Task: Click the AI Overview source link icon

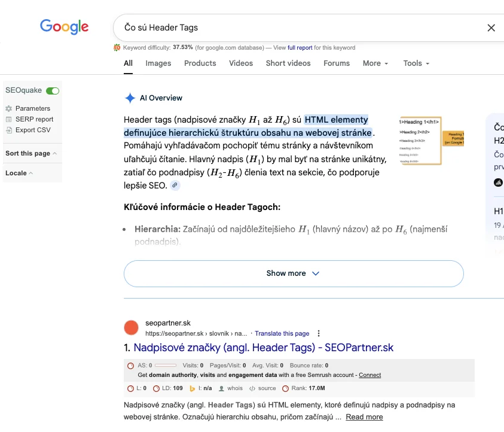Action: 175,185
